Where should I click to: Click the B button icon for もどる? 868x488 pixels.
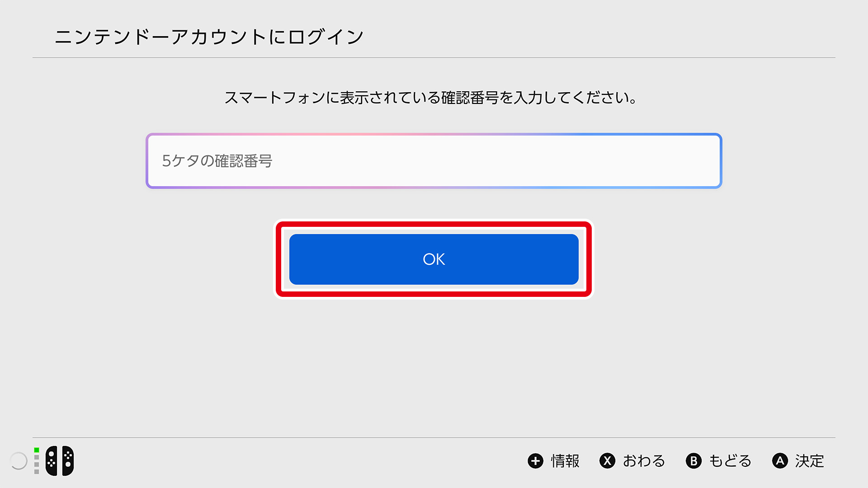pos(693,461)
